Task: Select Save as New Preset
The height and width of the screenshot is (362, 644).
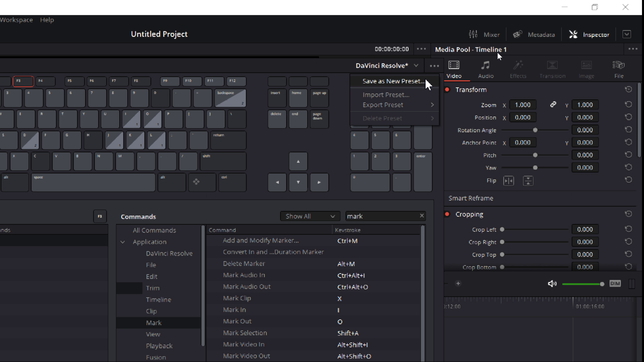Action: (x=394, y=81)
